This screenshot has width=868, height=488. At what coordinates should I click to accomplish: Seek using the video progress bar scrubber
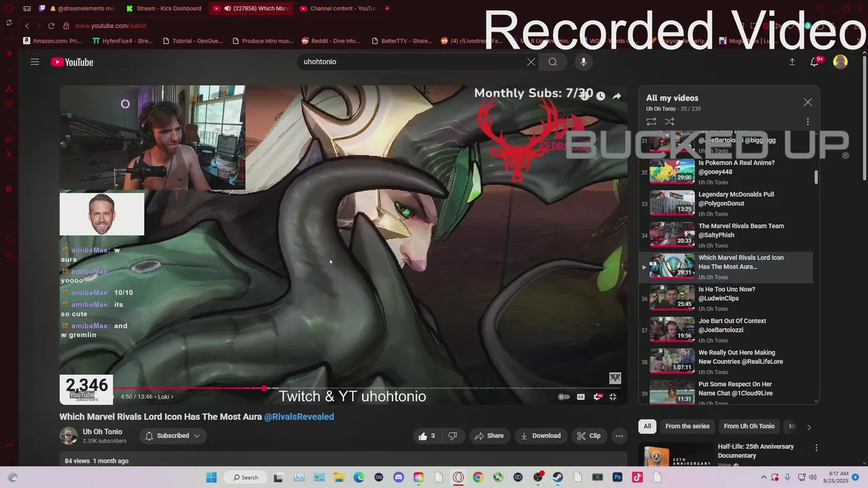point(264,388)
